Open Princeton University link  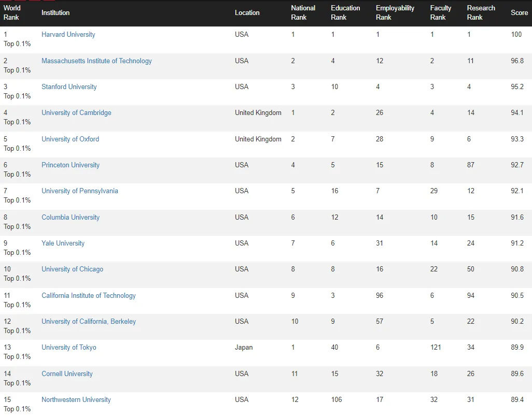(71, 165)
